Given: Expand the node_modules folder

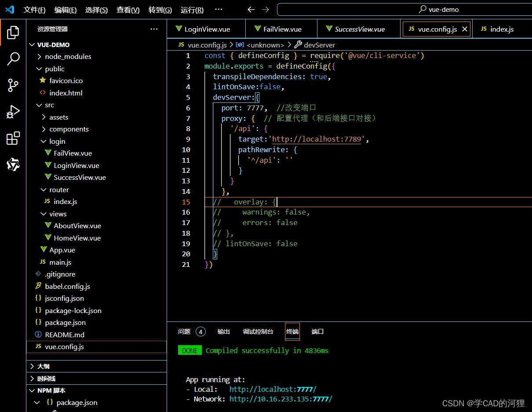Looking at the screenshot, I should (39, 56).
